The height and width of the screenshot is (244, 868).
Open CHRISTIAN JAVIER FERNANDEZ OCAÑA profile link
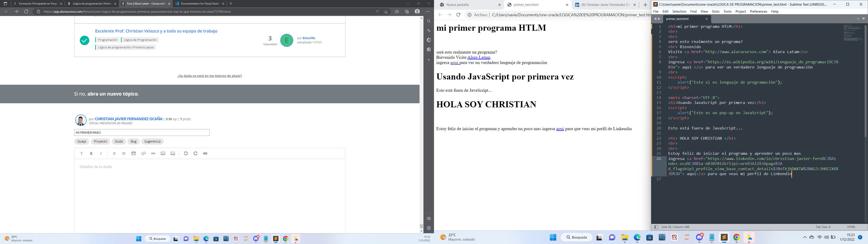click(129, 119)
